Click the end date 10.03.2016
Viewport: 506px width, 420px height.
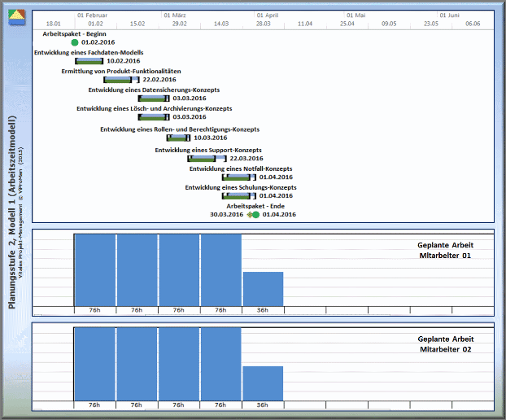point(211,138)
